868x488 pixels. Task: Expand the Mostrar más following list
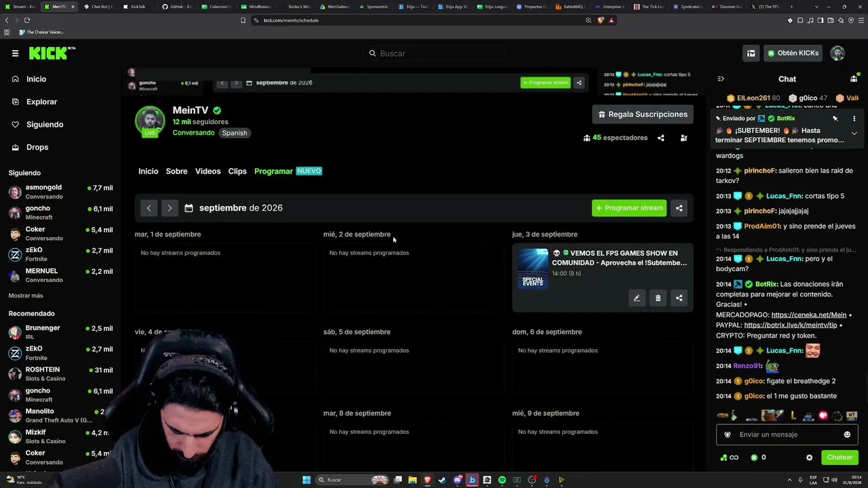[26, 296]
